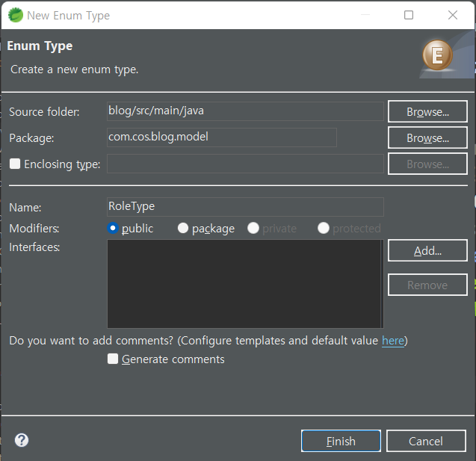The height and width of the screenshot is (461, 476).
Task: Click the 'Enum Type' heading text
Action: coord(40,46)
